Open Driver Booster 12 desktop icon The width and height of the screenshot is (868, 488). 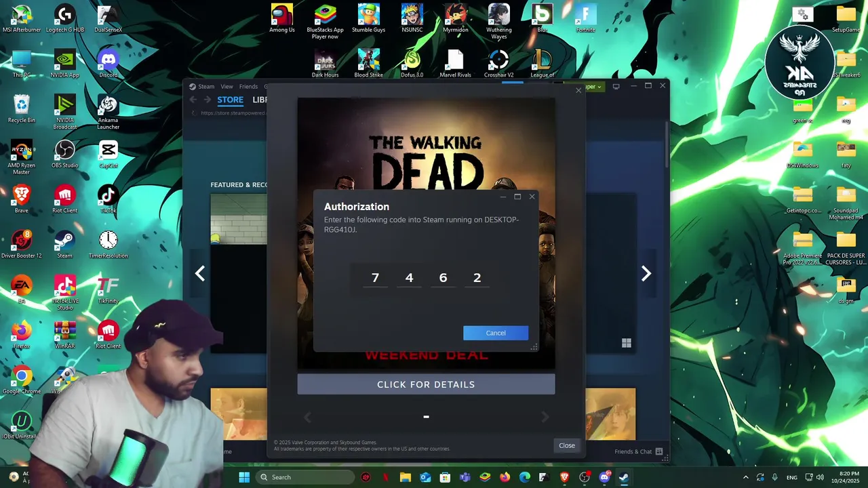point(22,245)
